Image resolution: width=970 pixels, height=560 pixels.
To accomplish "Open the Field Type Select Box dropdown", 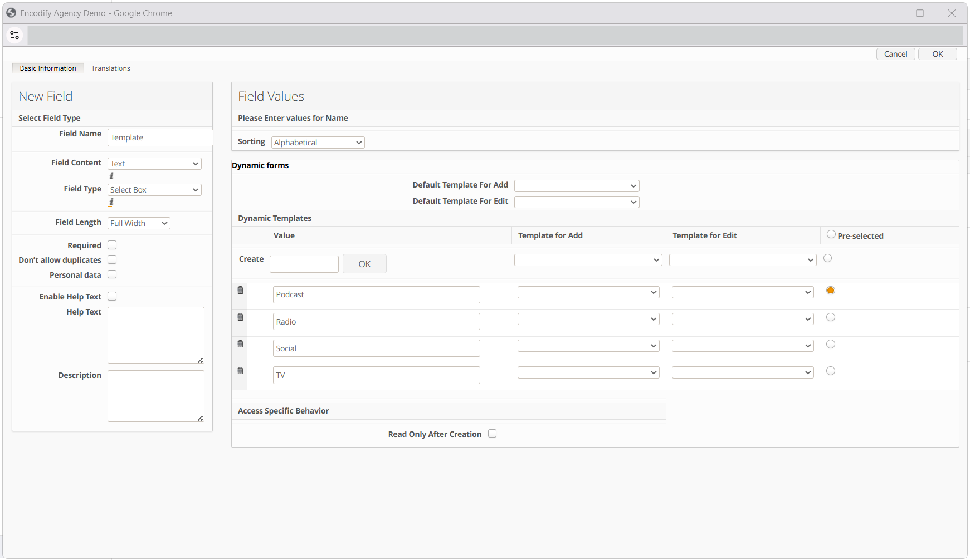I will point(154,190).
